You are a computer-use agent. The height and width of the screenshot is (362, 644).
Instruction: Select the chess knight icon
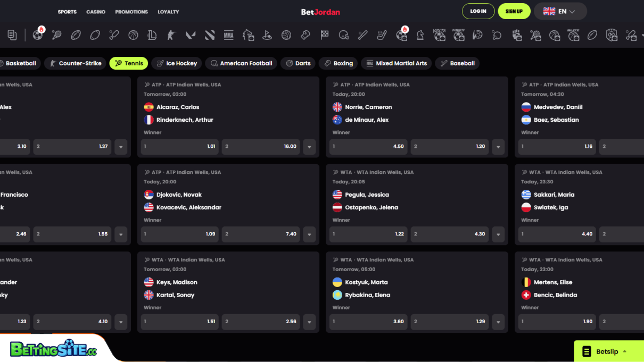tap(420, 35)
